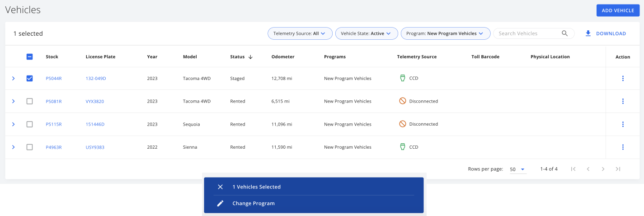Open stock link P5081R

(x=54, y=102)
